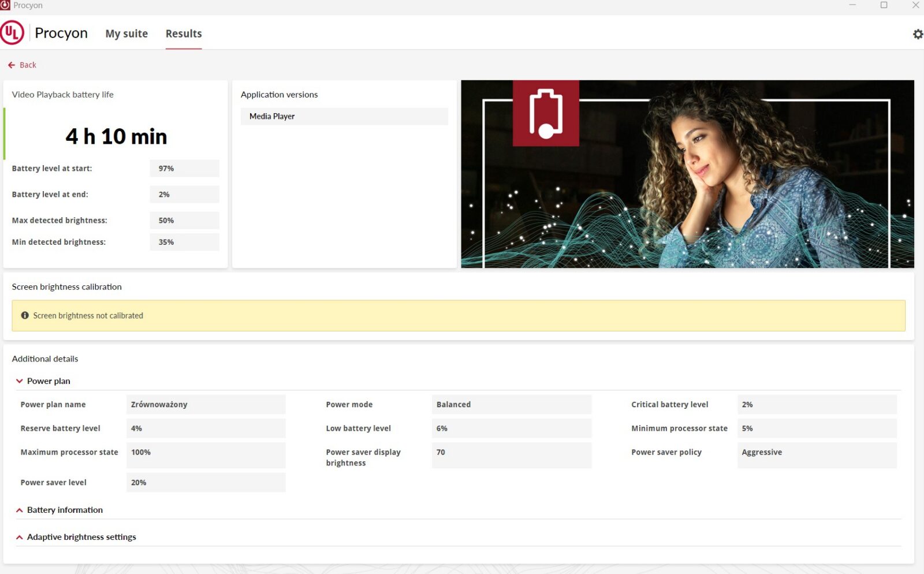The image size is (924, 574).
Task: Click the 4 h 10 min result
Action: pos(116,137)
